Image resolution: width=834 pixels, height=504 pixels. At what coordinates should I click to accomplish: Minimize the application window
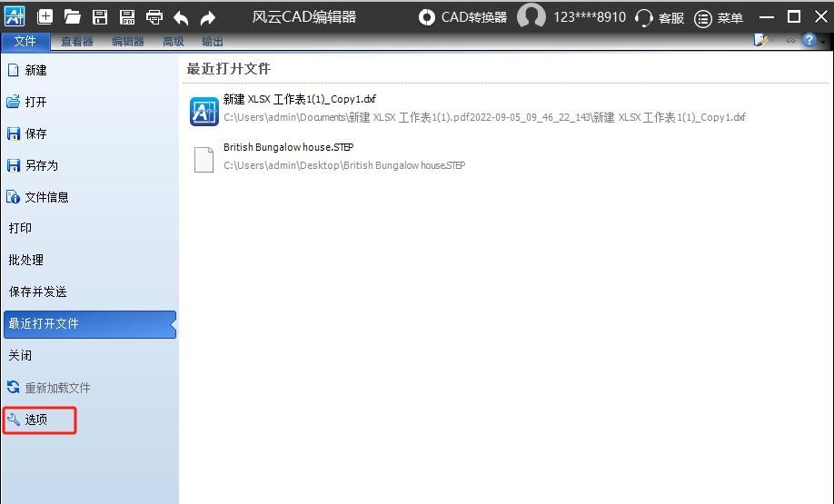pos(767,17)
